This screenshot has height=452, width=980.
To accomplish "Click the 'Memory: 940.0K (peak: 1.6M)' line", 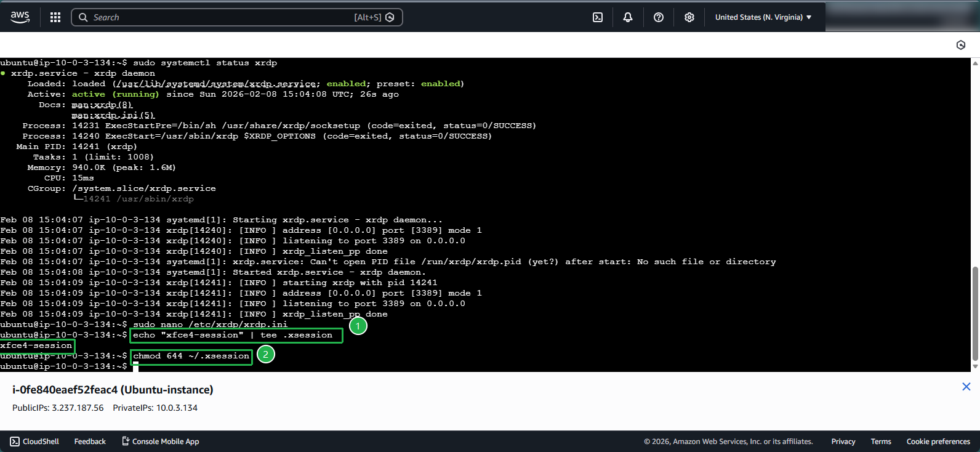I will pos(102,167).
